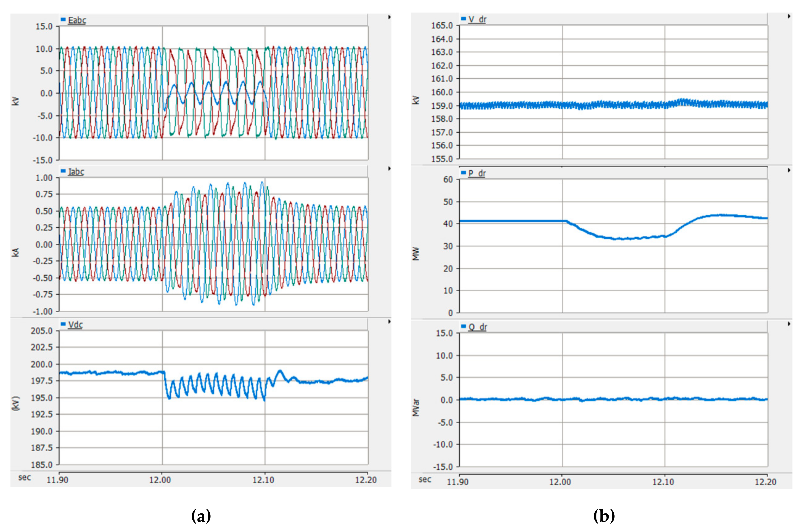Expand the V_dr graph options arrow
Screen dimensions: 801x532
(x=789, y=16)
